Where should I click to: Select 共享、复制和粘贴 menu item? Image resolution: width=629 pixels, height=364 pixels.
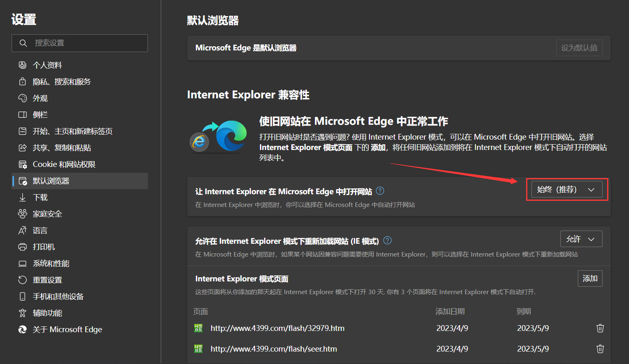80,148
